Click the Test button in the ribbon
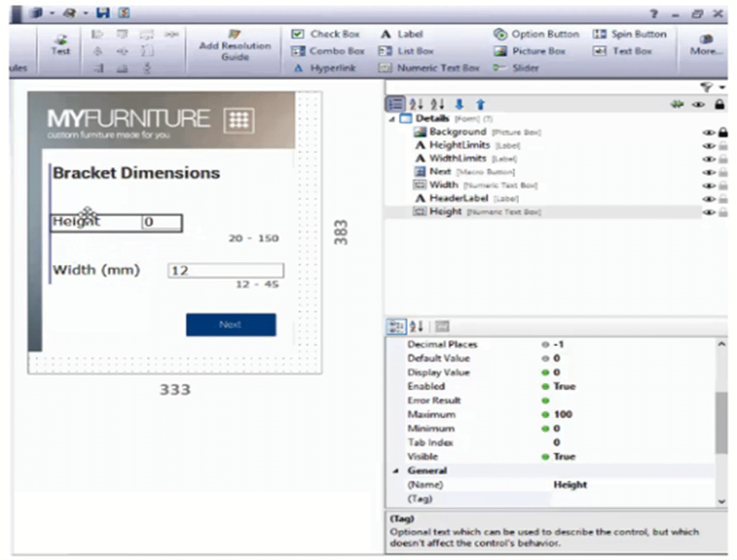The height and width of the screenshot is (560, 737). (60, 45)
